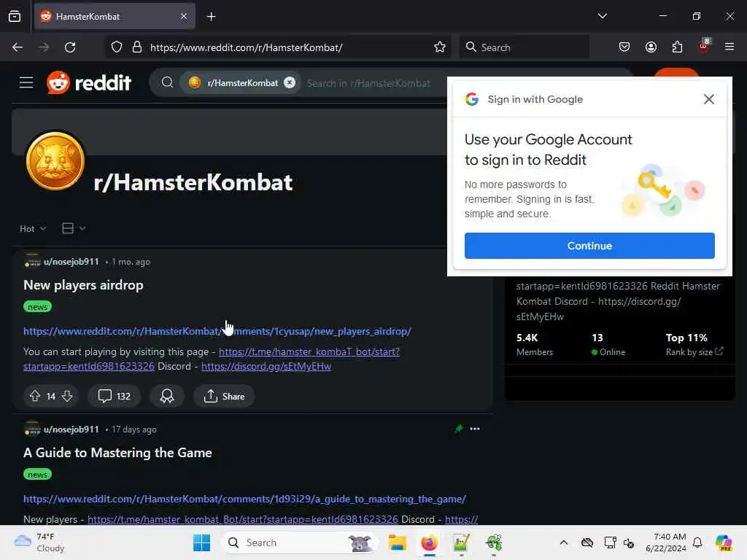This screenshot has height=560, width=747.
Task: Open u/nosejob911 profile on 1 mo. ago post
Action: [x=71, y=262]
